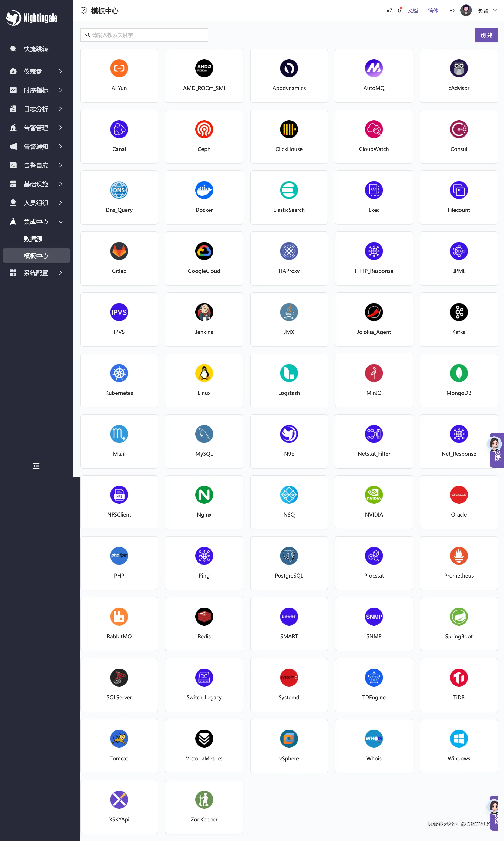Switch language via 简体 toggle
Image resolution: width=504 pixels, height=841 pixels.
[433, 10]
